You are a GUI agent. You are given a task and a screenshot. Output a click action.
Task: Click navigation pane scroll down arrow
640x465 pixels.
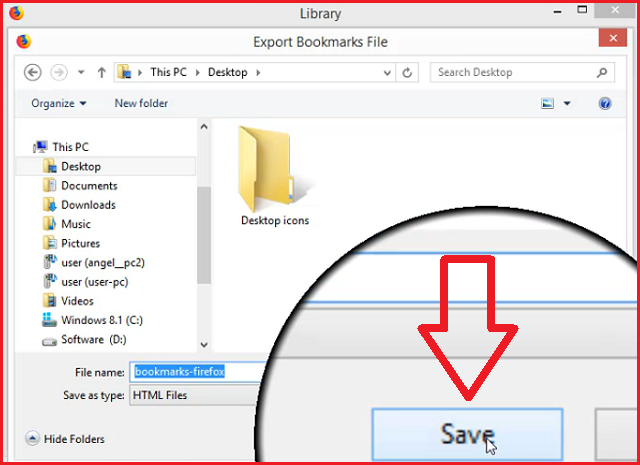point(204,345)
